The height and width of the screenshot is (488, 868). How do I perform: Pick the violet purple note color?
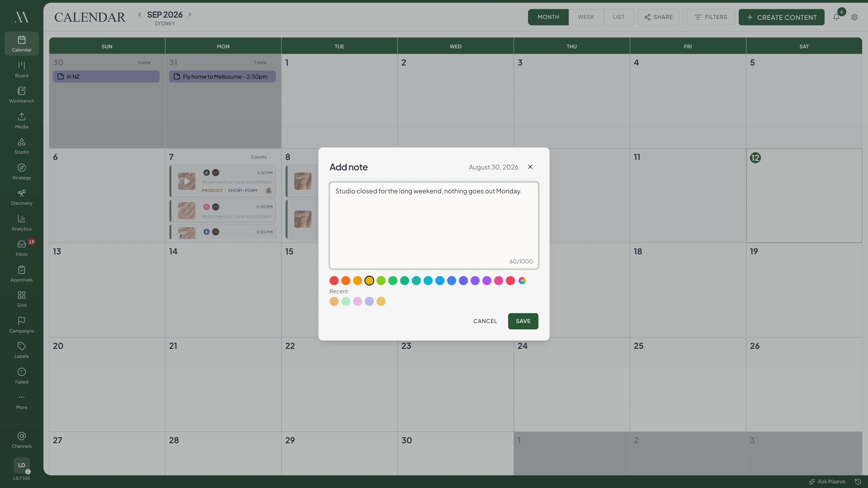[475, 281]
